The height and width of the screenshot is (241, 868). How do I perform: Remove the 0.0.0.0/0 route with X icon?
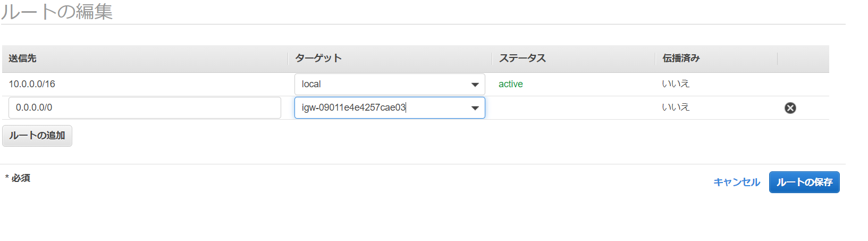click(790, 108)
